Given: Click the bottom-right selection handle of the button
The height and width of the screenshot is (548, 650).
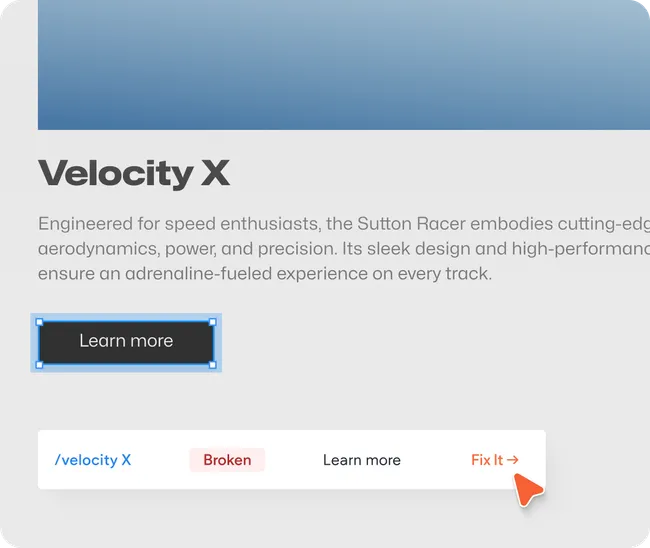Looking at the screenshot, I should [213, 365].
